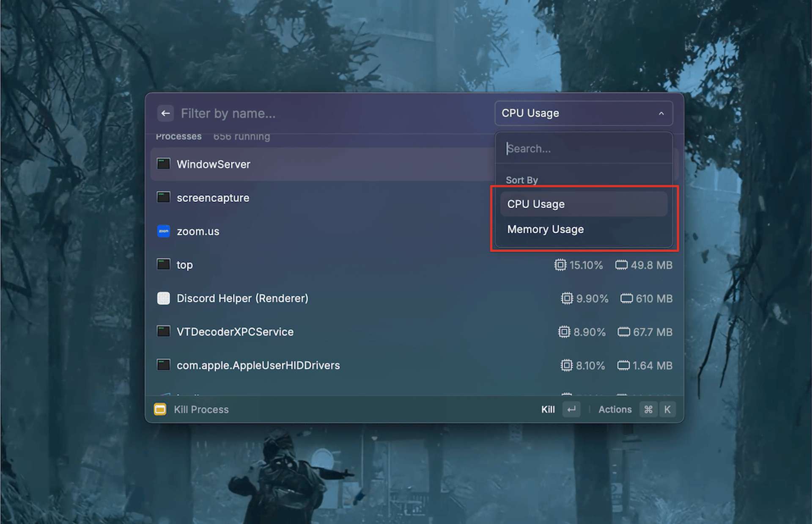Click the WindowServer terminal icon
812x524 pixels.
pyautogui.click(x=164, y=164)
